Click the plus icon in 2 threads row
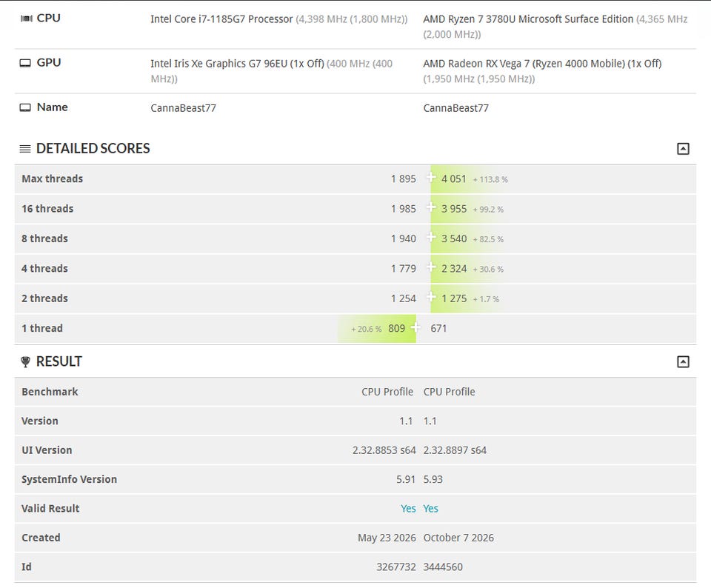This screenshot has width=711, height=588. [x=431, y=298]
